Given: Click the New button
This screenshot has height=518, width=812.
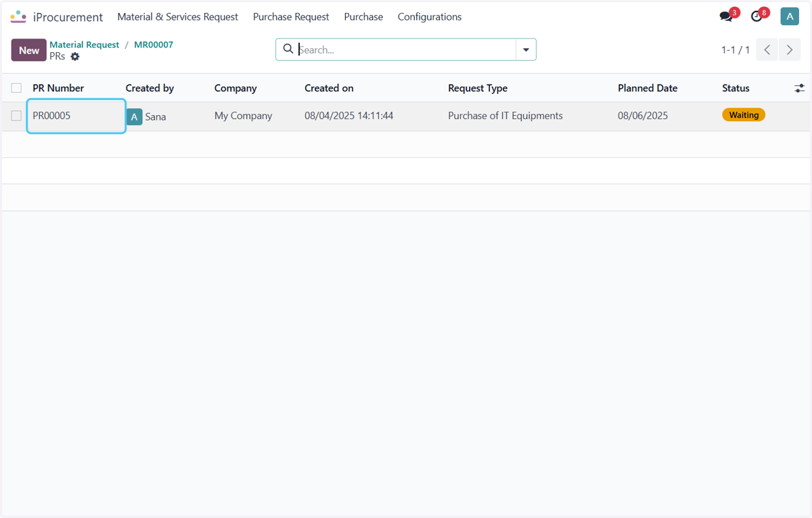Looking at the screenshot, I should tap(29, 50).
